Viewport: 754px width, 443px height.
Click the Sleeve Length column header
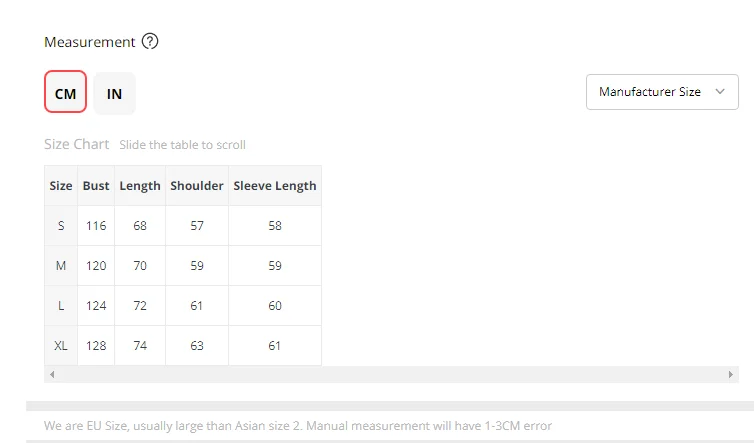[x=275, y=186]
